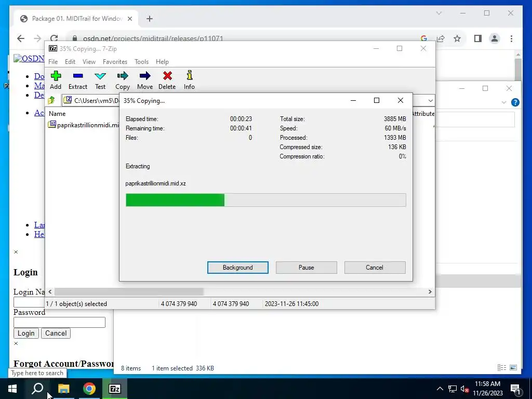Click the 7-Zip taskbar icon
The width and height of the screenshot is (532, 399).
(x=115, y=389)
